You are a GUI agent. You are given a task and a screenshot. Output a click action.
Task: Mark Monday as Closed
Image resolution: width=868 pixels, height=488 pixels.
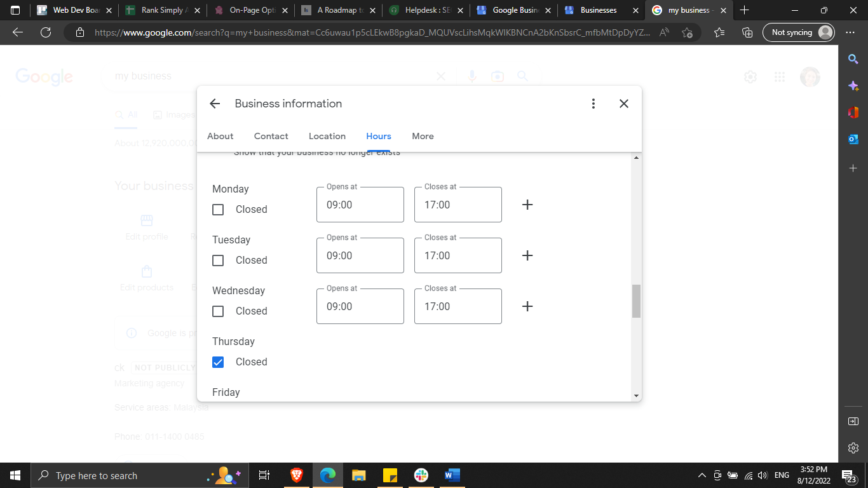218,210
